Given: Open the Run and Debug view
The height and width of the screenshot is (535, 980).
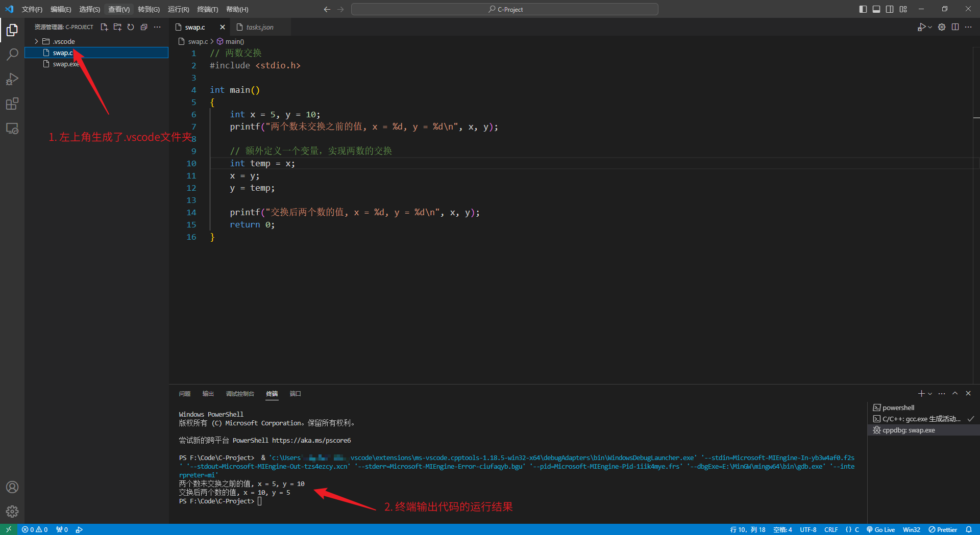Looking at the screenshot, I should 12,79.
